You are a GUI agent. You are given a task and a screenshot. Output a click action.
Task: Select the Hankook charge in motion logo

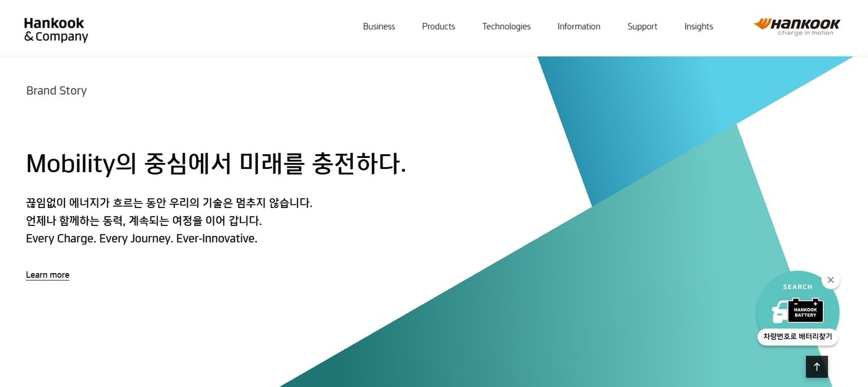click(x=797, y=26)
